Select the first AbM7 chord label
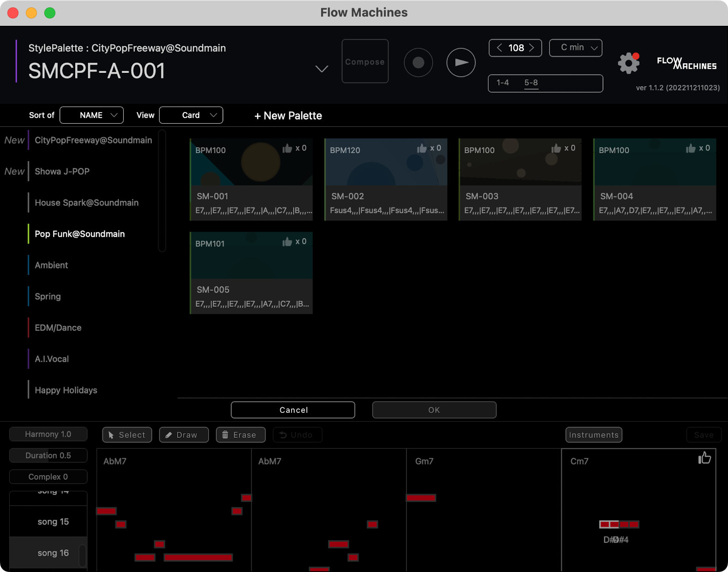 [x=115, y=461]
